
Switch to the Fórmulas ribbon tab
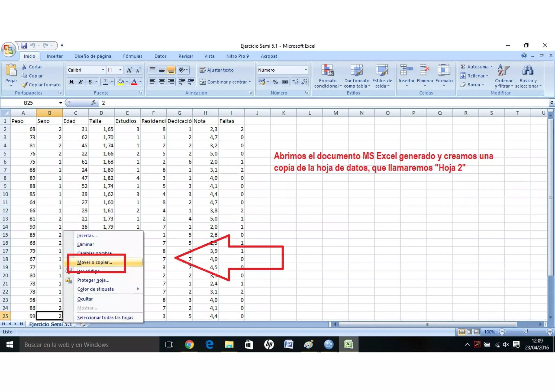click(x=133, y=56)
